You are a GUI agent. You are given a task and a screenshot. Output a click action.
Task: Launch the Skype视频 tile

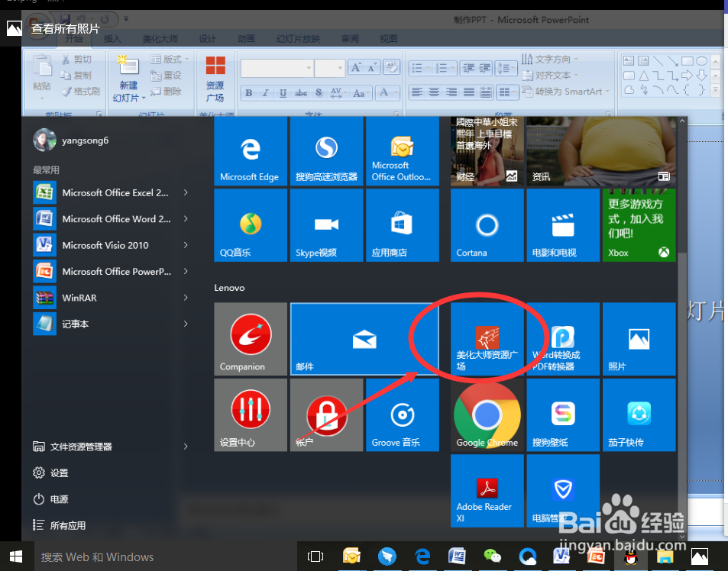[x=326, y=225]
